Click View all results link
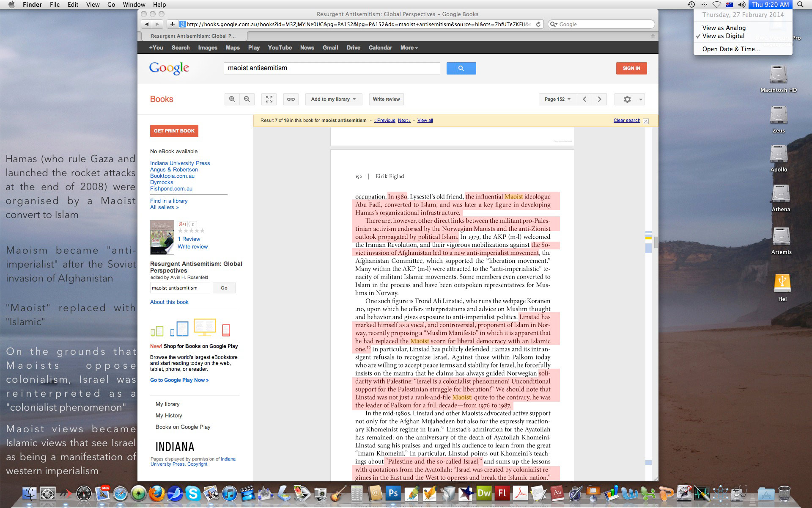The image size is (812, 508). (425, 121)
